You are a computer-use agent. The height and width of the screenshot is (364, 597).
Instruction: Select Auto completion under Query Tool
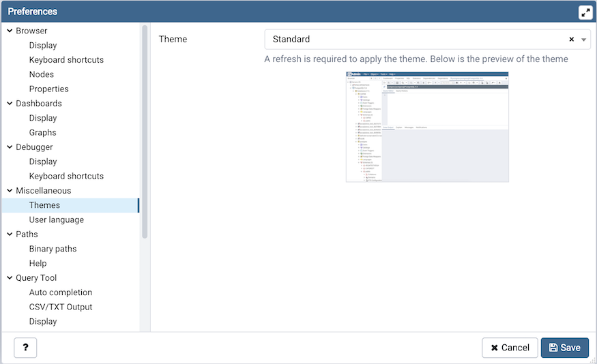click(61, 292)
